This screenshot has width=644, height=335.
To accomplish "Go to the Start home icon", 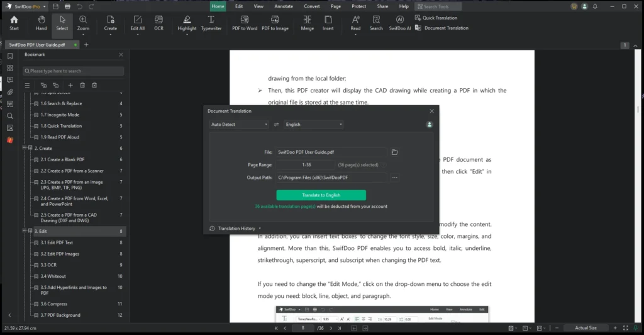I will pyautogui.click(x=14, y=23).
